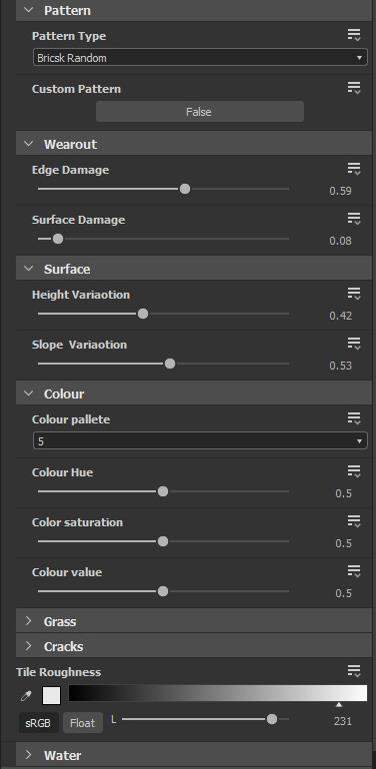Screen dimensions: 376x769
Task: Expand the Cracks section
Action: [x=194, y=646]
